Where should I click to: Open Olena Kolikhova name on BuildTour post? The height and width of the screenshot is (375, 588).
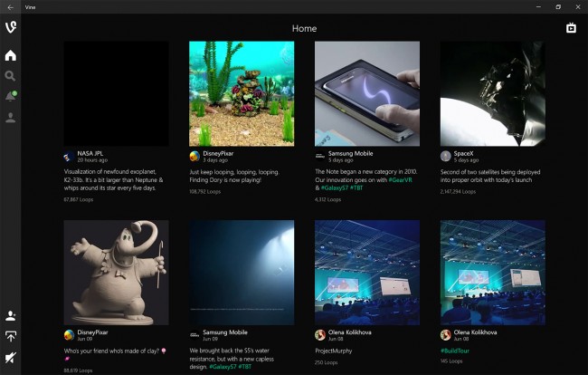475,332
